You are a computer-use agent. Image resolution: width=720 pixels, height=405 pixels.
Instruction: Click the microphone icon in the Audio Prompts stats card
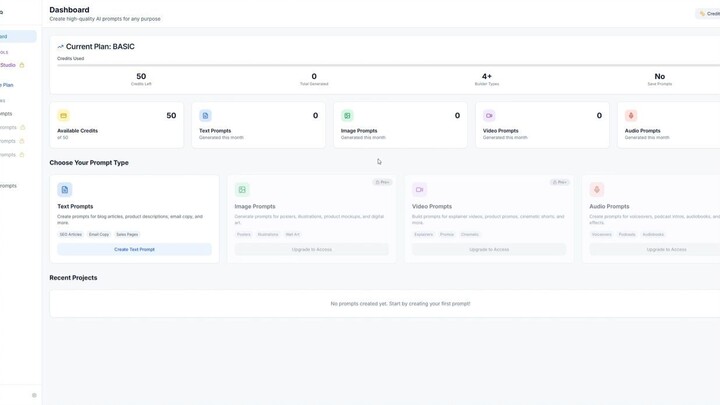(x=631, y=116)
